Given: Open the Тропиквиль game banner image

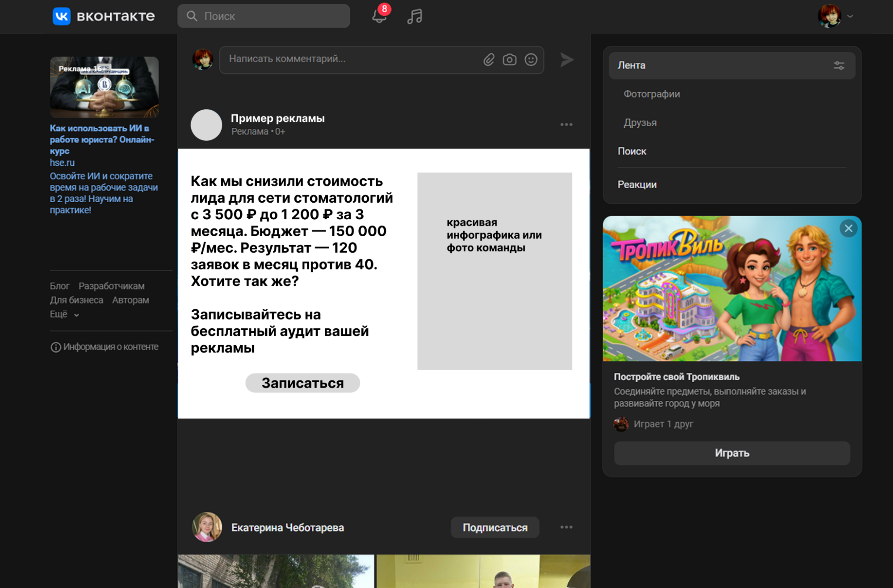Looking at the screenshot, I should [732, 288].
